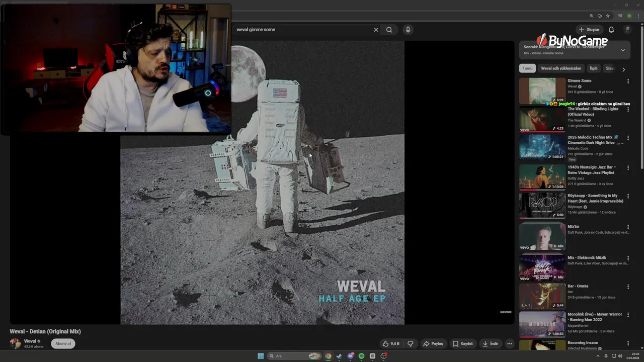
Task: Show more filter chips with right arrow
Action: coord(623,69)
